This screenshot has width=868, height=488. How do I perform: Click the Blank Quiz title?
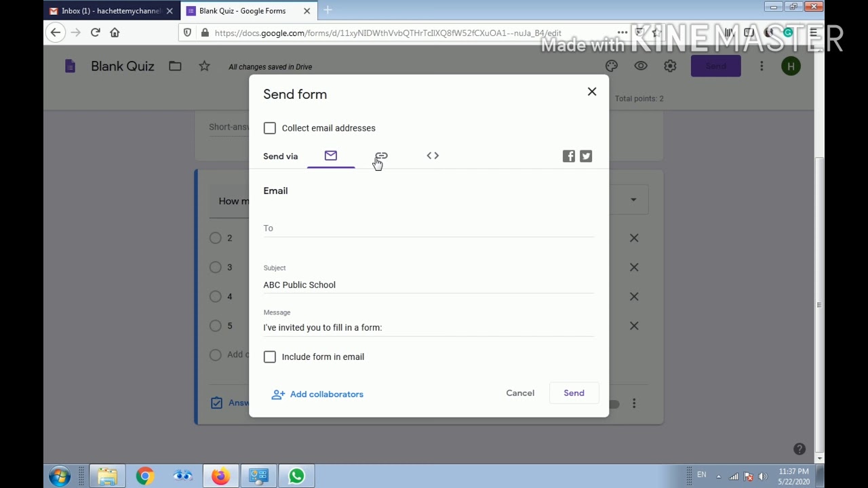point(123,66)
